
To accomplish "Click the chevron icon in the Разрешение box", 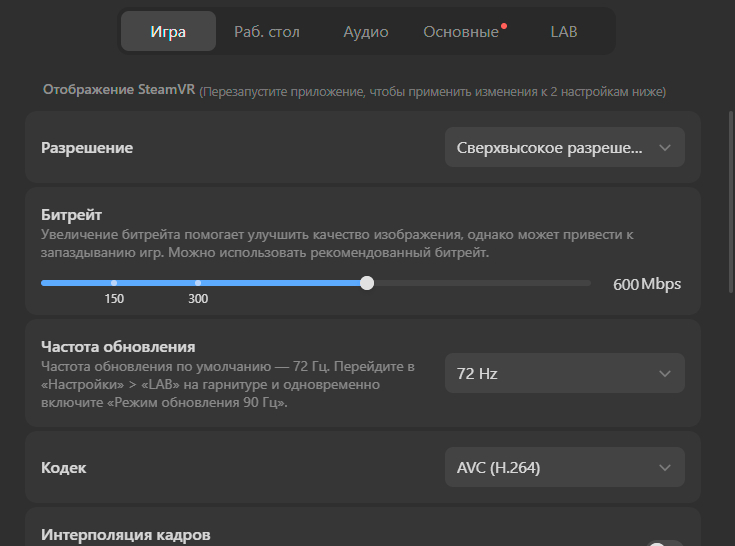I will 665,148.
